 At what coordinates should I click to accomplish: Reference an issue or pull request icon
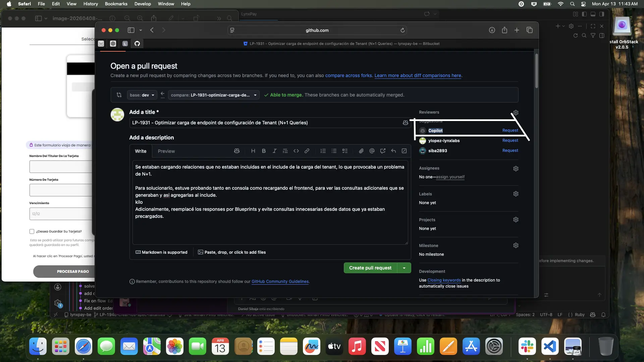click(x=383, y=151)
